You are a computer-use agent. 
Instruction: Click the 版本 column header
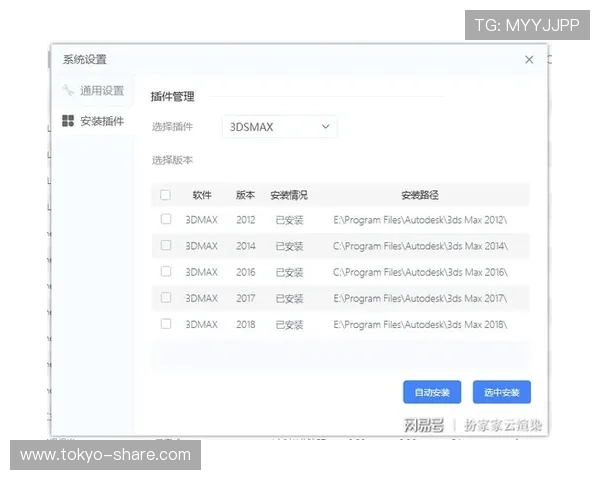pyautogui.click(x=245, y=195)
